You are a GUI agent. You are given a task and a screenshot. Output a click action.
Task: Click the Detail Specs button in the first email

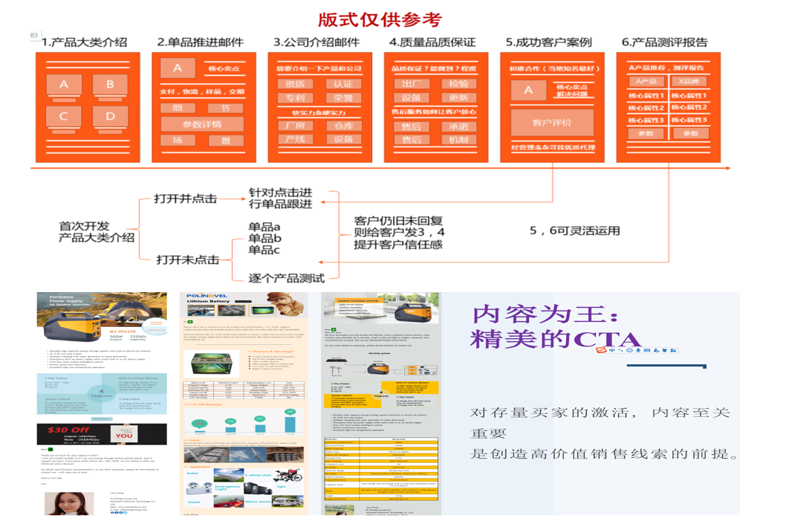[103, 419]
